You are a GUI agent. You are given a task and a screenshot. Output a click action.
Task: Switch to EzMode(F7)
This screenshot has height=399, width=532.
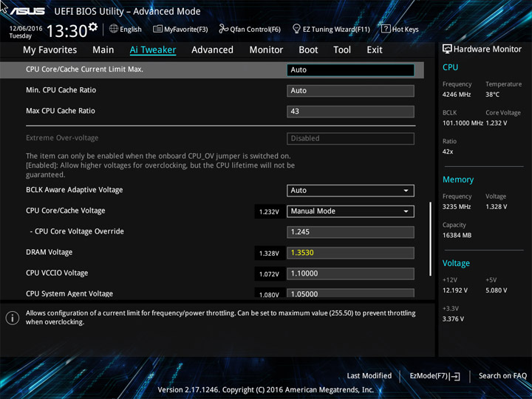click(x=434, y=376)
